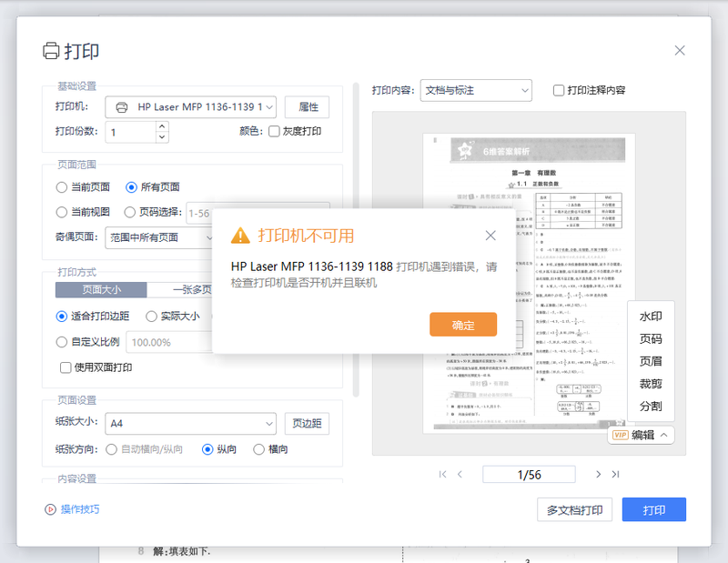This screenshot has height=563, width=728.
Task: Click the page range 1-56 field
Action: pos(199,213)
